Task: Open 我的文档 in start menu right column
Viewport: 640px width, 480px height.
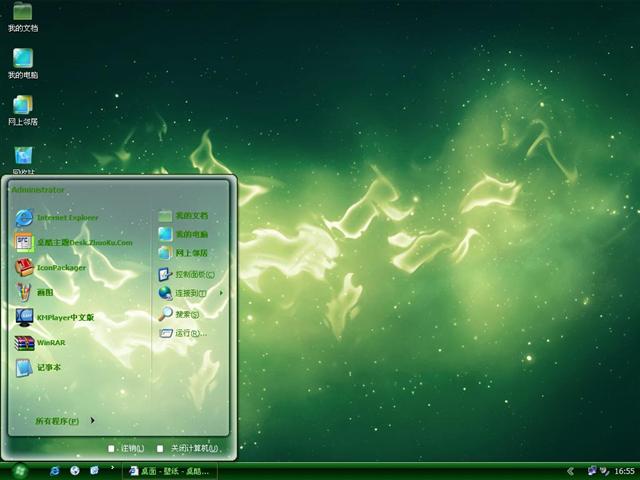Action: coord(183,216)
